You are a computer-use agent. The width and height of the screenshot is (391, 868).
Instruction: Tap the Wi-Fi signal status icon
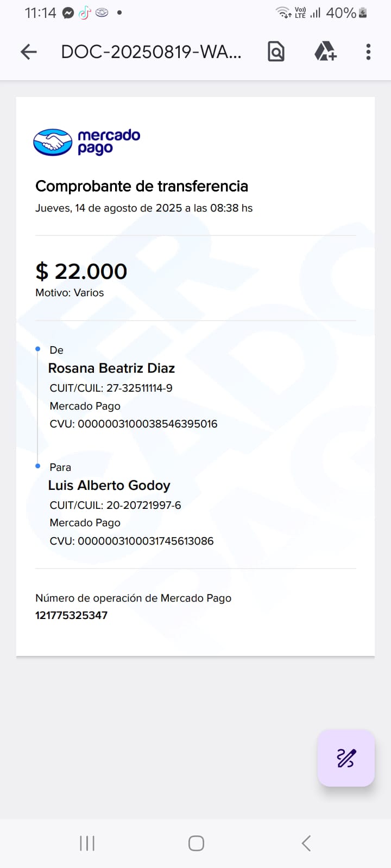283,12
